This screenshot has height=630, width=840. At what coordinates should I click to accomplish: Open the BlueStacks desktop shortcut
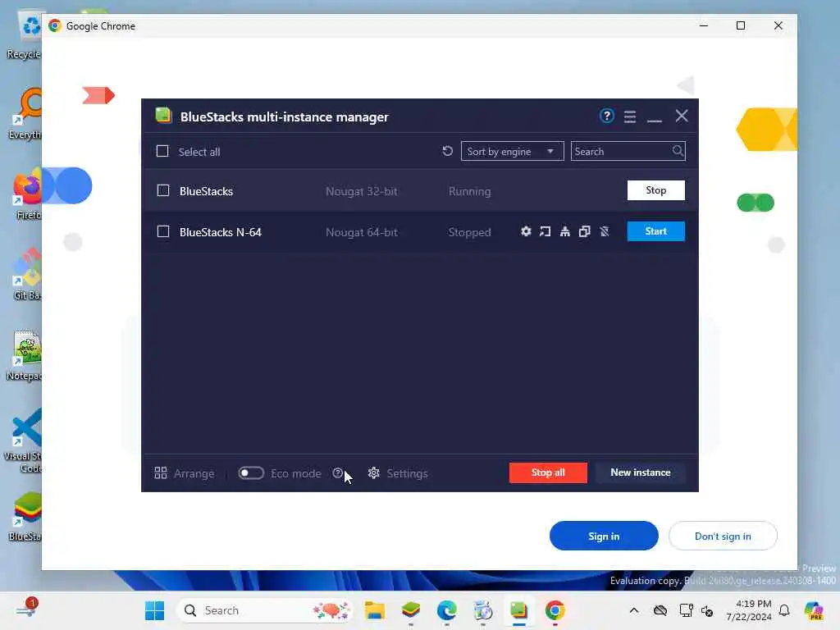point(25,517)
